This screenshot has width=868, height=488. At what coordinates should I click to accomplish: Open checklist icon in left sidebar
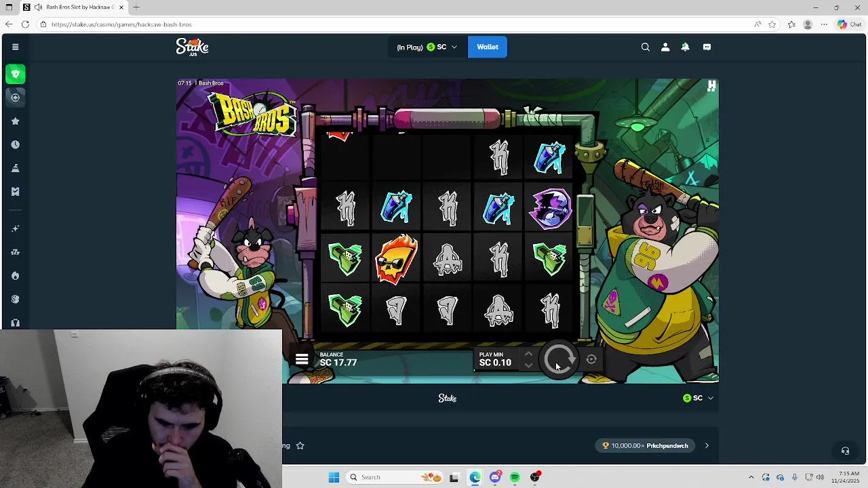coord(15,192)
